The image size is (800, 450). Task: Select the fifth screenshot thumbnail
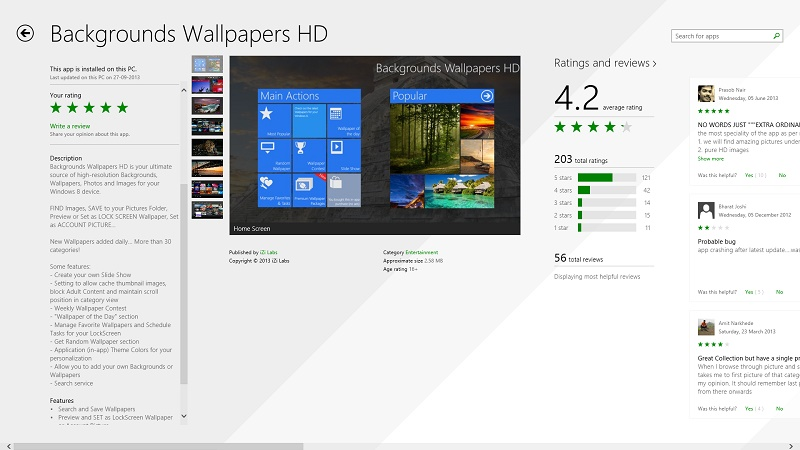[x=207, y=147]
